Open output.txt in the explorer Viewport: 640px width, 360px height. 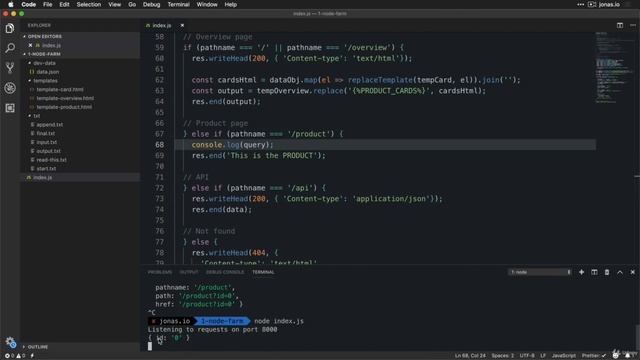point(48,151)
